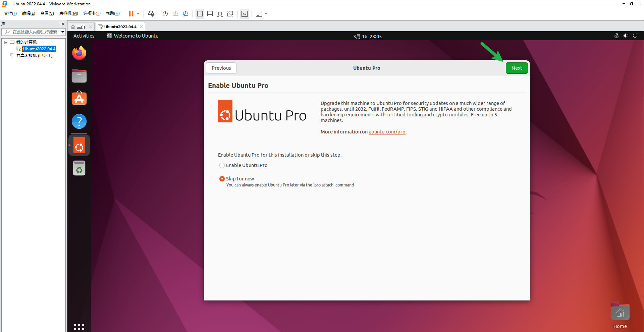Image resolution: width=644 pixels, height=332 pixels.
Task: Click the Previous button
Action: (x=221, y=68)
